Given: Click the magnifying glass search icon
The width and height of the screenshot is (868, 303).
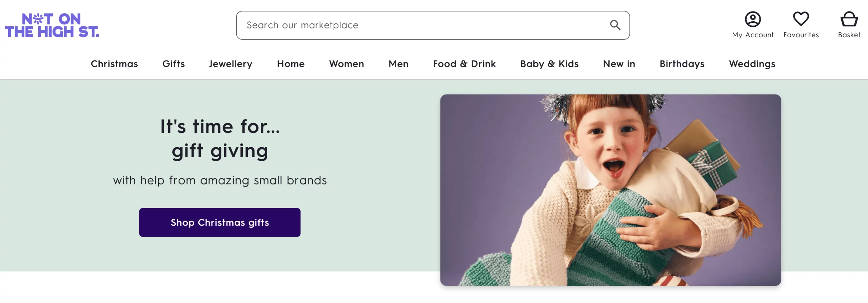Looking at the screenshot, I should [615, 25].
